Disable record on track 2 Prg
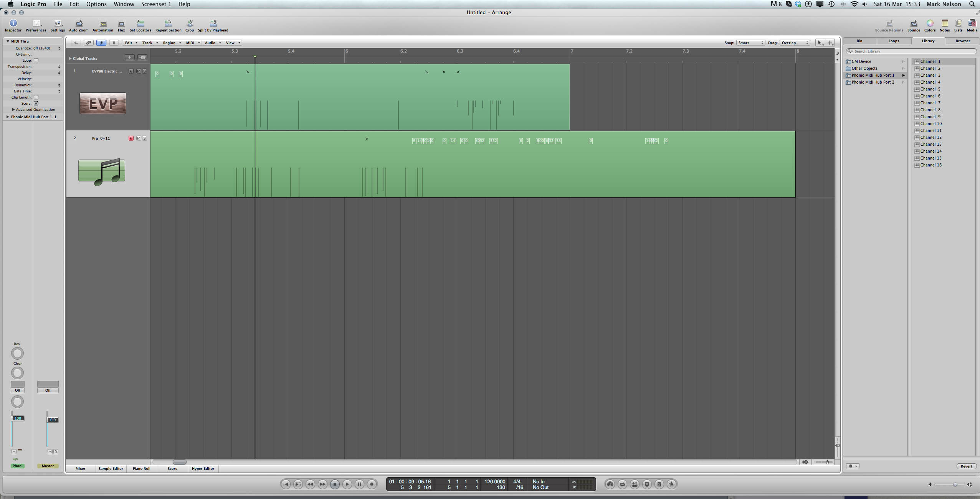The width and height of the screenshot is (980, 499). pos(131,138)
